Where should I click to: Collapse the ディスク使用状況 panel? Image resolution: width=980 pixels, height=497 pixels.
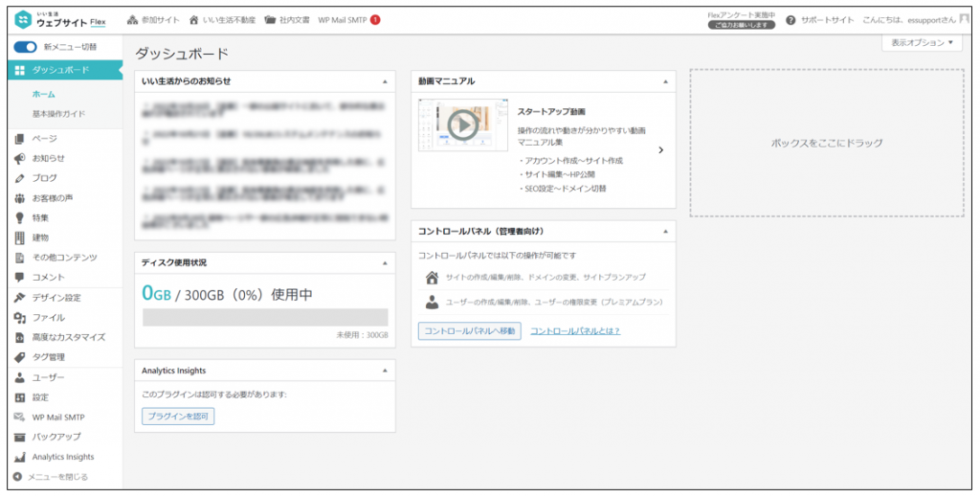pyautogui.click(x=385, y=262)
